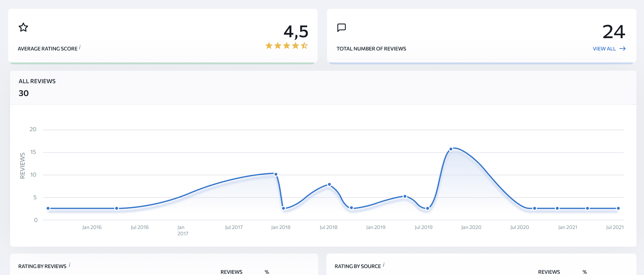Screen dimensions: 644x275
Task: Click the 30 count under All Reviews
Action: (24, 93)
